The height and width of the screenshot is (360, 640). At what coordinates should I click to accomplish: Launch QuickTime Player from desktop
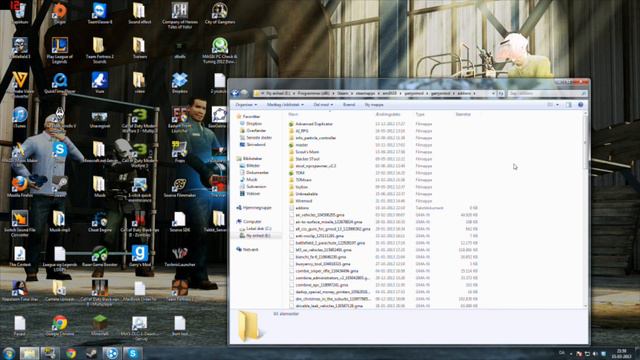click(x=60, y=83)
